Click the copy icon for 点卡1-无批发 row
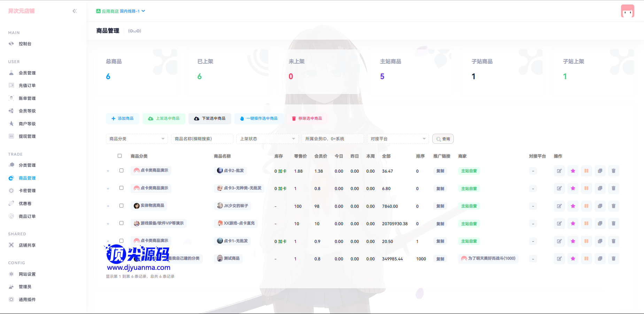Viewport: 644px width, 314px height. (x=600, y=241)
